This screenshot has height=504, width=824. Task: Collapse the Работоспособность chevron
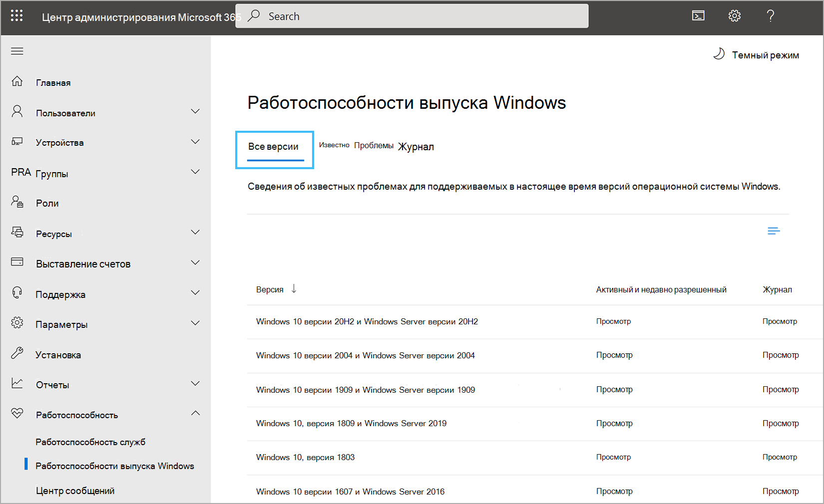195,413
